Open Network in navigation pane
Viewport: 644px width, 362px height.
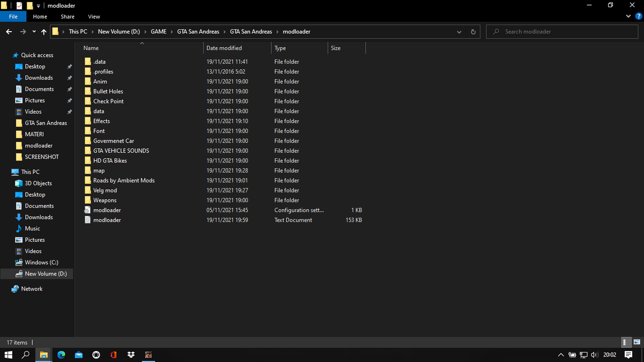[x=32, y=289]
